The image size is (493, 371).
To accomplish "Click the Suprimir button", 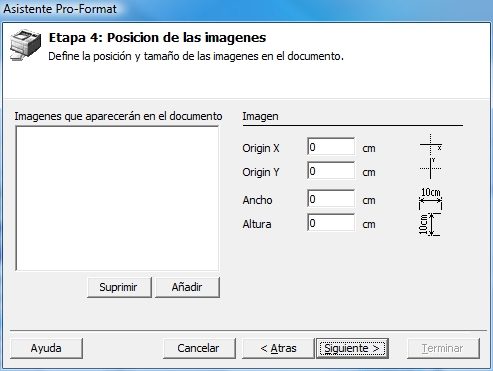I will point(119,287).
